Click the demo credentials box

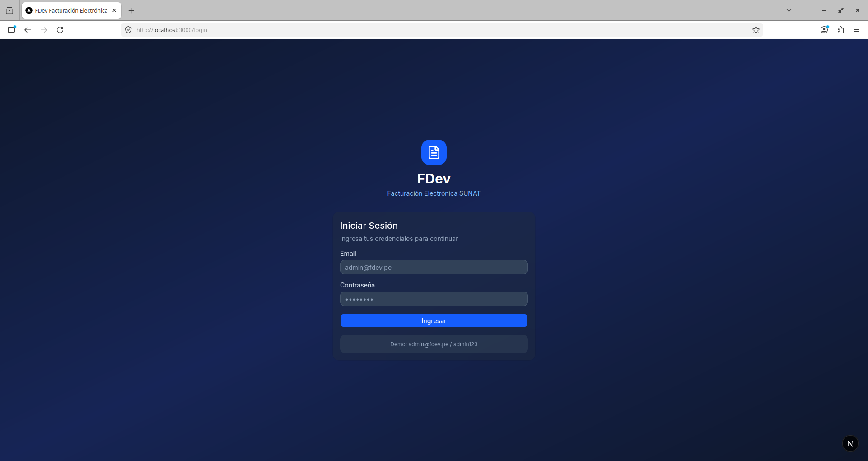coord(434,344)
